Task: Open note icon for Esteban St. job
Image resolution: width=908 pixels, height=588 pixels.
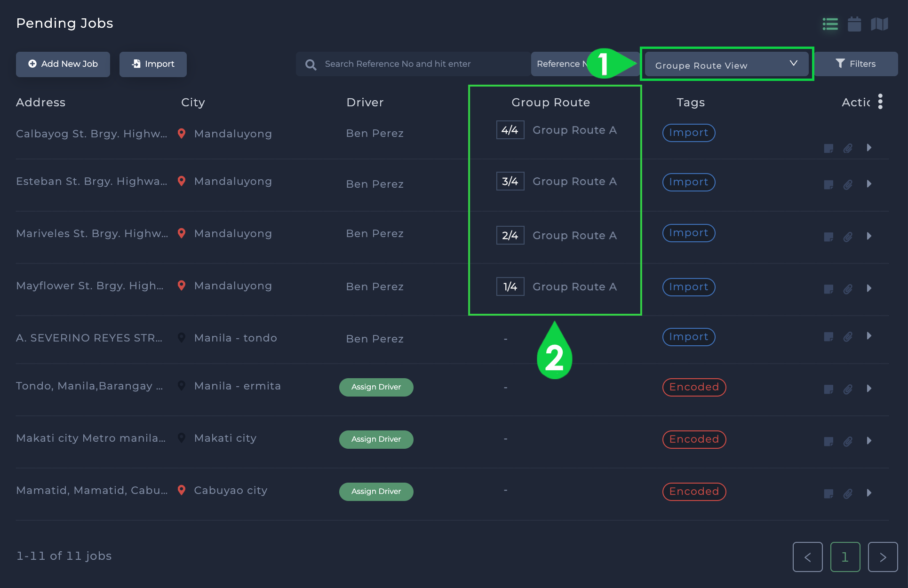Action: coord(829,185)
